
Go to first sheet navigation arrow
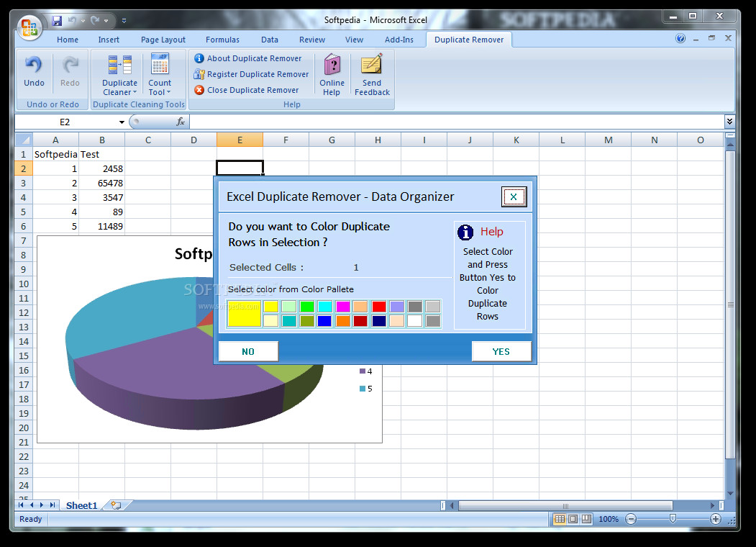pos(21,505)
